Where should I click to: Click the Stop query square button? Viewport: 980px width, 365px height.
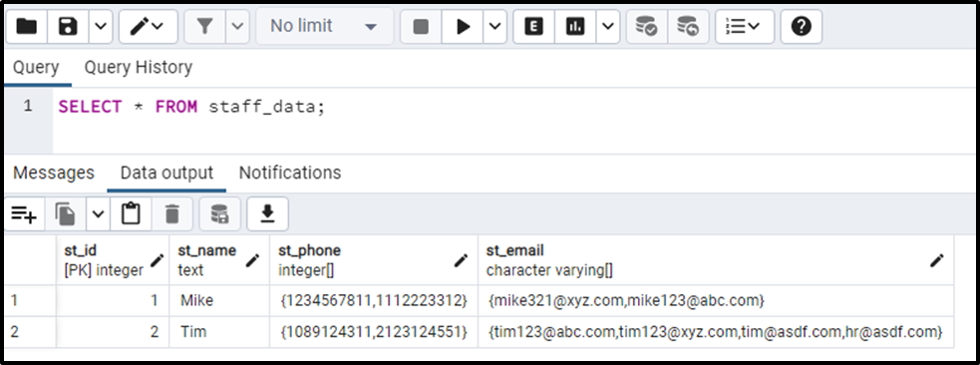(x=421, y=26)
